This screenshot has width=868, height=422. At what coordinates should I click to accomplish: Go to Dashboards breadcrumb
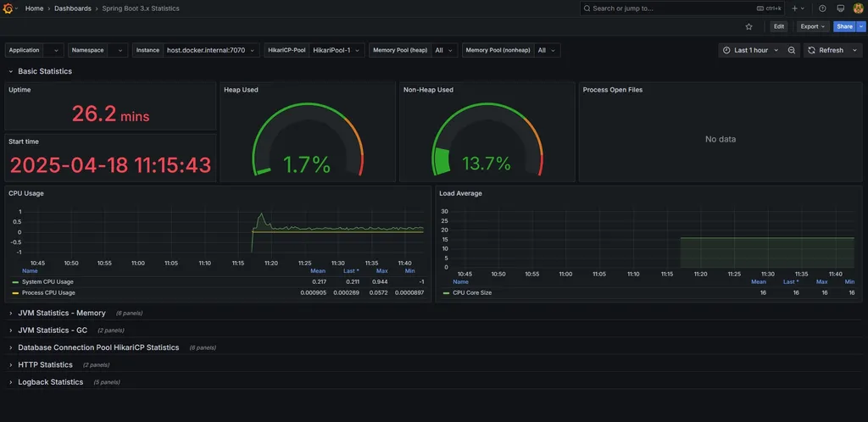point(73,8)
